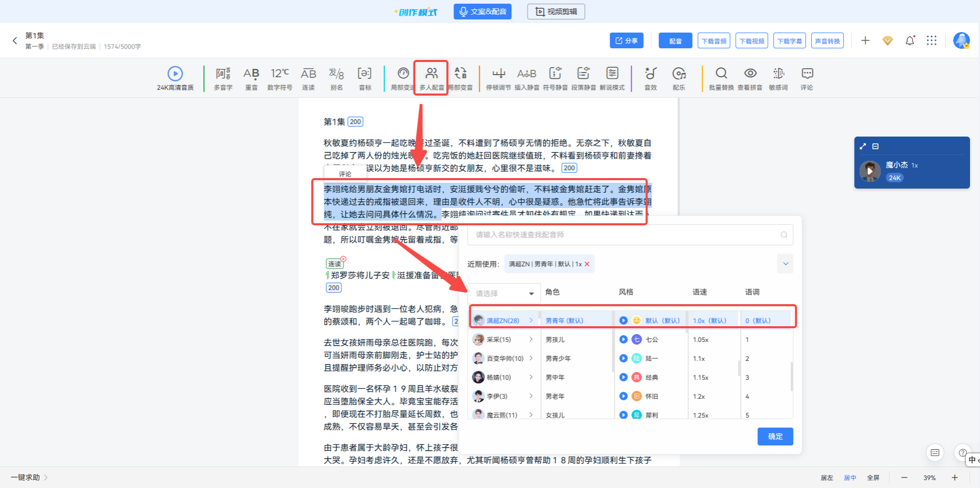Collapse the 魔小杰 voice card
980x488 pixels.
tap(875, 146)
